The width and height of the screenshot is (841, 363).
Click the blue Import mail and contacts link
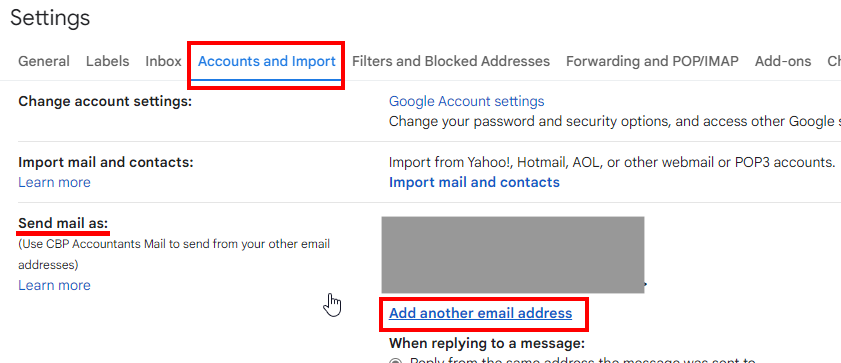click(x=474, y=182)
